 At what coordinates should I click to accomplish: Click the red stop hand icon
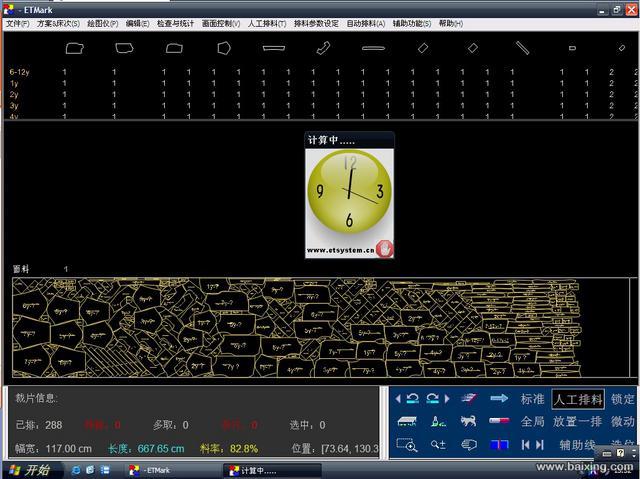(x=385, y=248)
